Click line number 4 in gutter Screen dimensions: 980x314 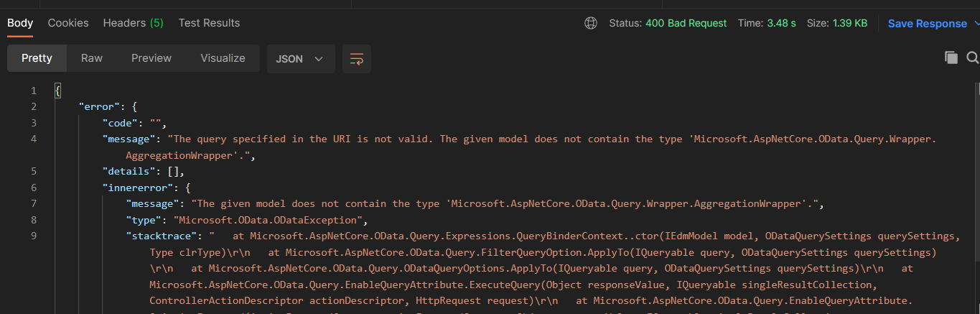(33, 139)
